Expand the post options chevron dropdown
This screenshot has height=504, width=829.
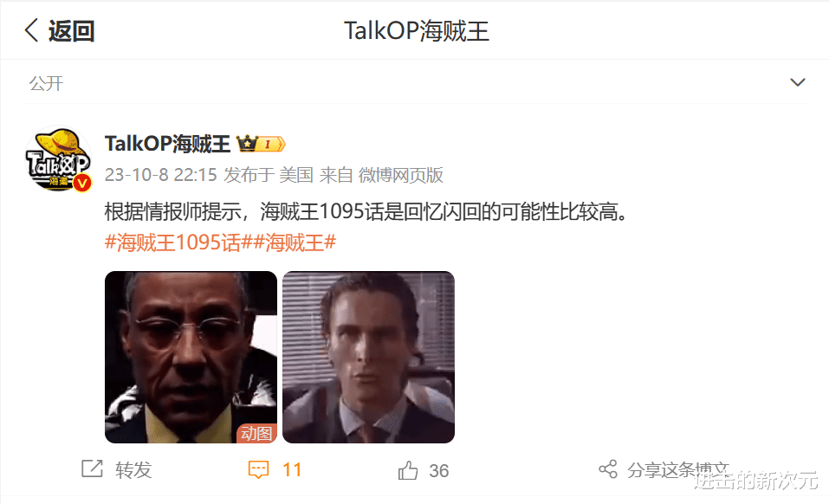coord(797,82)
